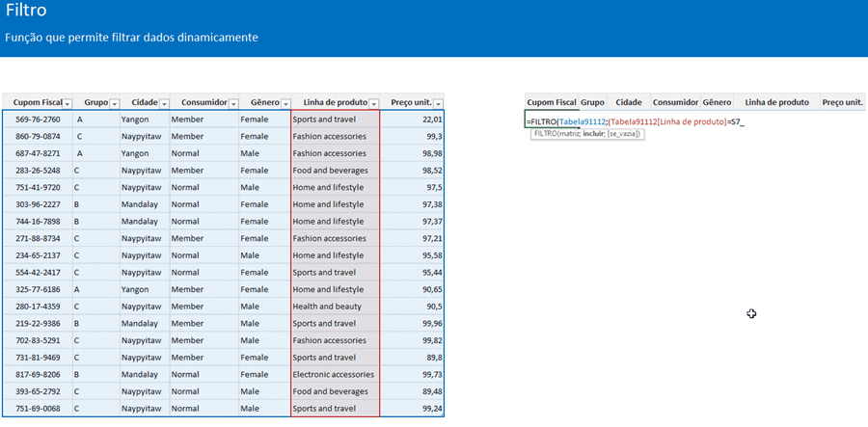This screenshot has height=427, width=868.
Task: Expand the Gênero filter arrow
Action: [285, 103]
